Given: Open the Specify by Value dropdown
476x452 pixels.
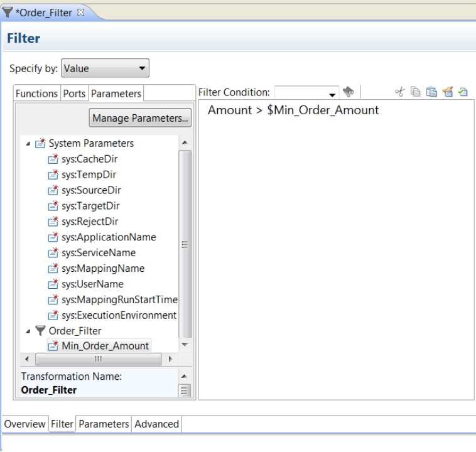Looking at the screenshot, I should pyautogui.click(x=105, y=68).
